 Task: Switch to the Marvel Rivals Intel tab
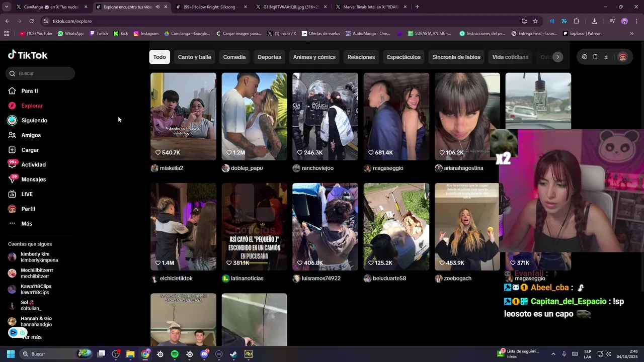(371, 7)
